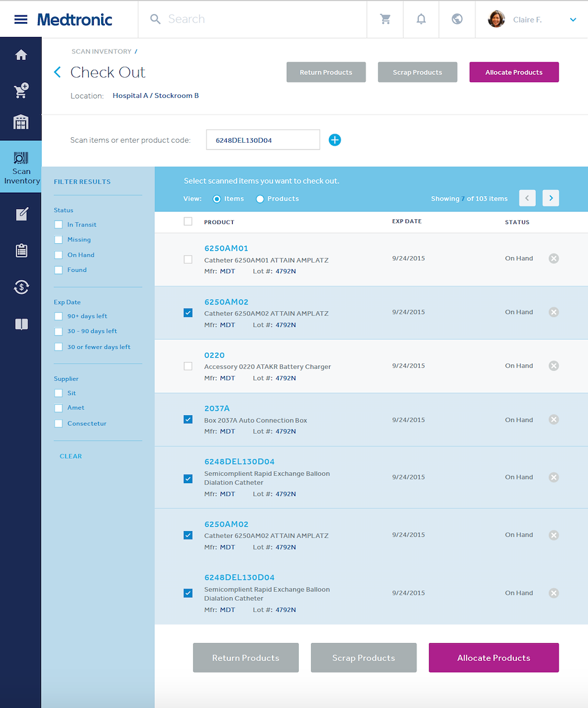Screen dimensions: 588x708
Task: Click the PRODUCT column header
Action: tap(219, 222)
